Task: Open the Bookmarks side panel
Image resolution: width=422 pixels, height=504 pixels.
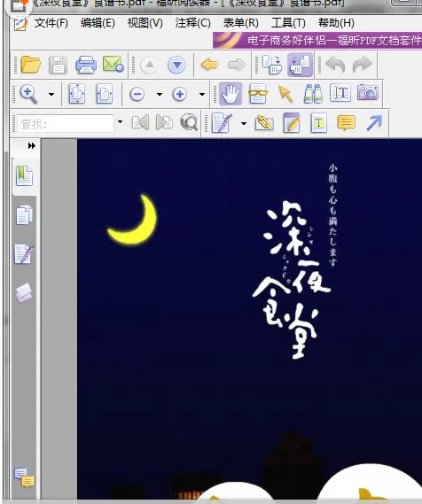Action: [25, 175]
